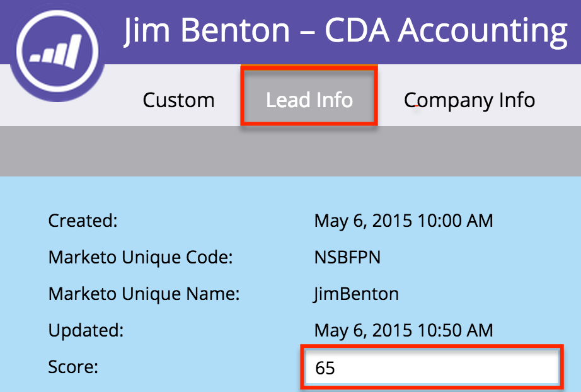The width and height of the screenshot is (581, 392).
Task: Select the Created label
Action: click(82, 221)
